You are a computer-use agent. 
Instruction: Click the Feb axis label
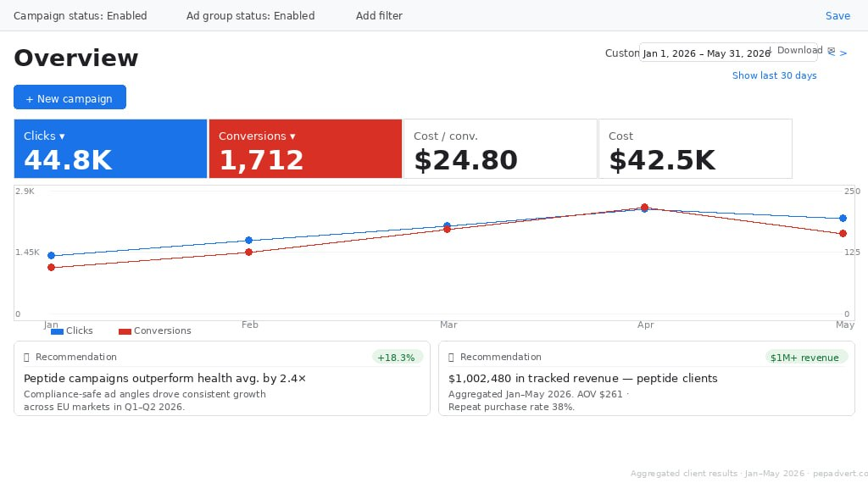tap(250, 325)
